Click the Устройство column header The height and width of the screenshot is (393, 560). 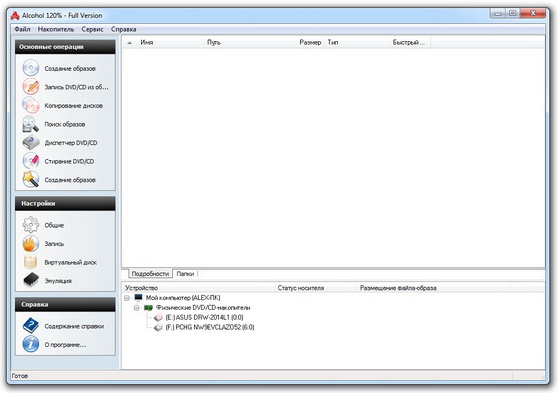[x=199, y=288]
